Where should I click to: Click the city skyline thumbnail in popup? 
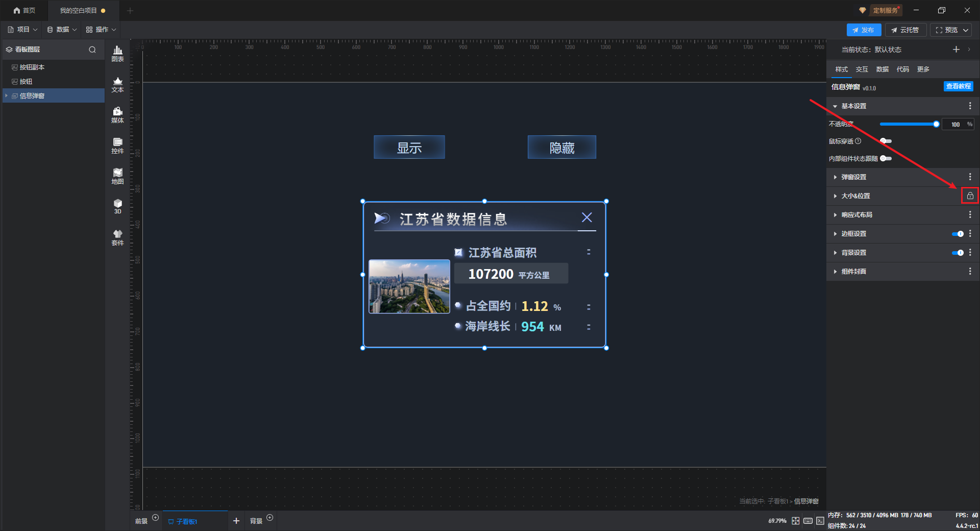pos(409,286)
